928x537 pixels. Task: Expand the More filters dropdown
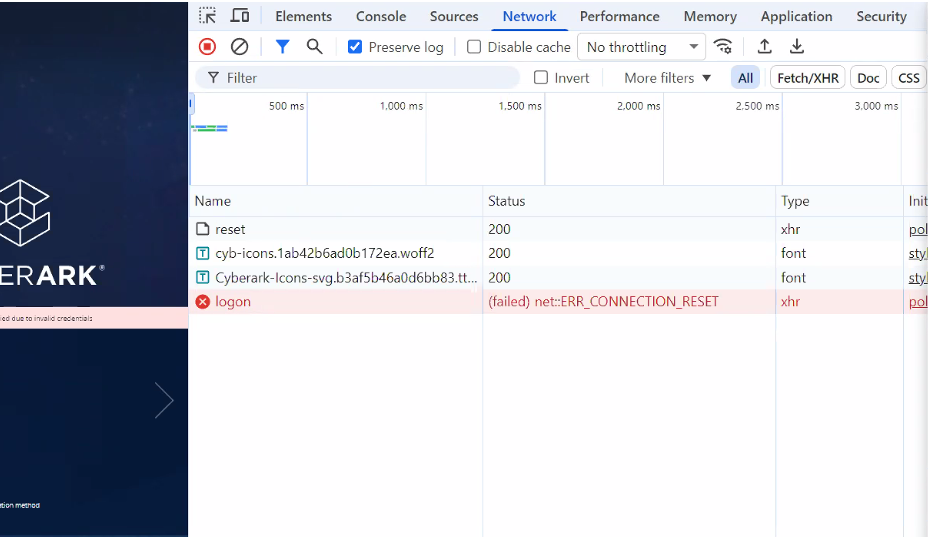[667, 78]
